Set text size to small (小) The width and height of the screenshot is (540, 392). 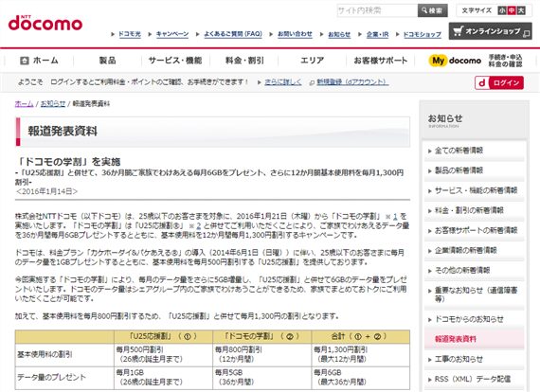tap(502, 10)
